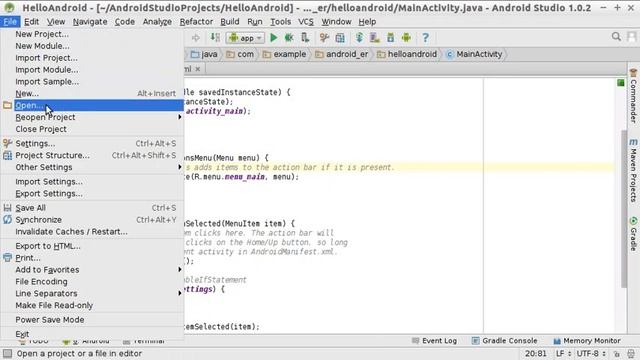640x360 pixels.
Task: Open the Project Structure toolbar icon
Action: 340,38
